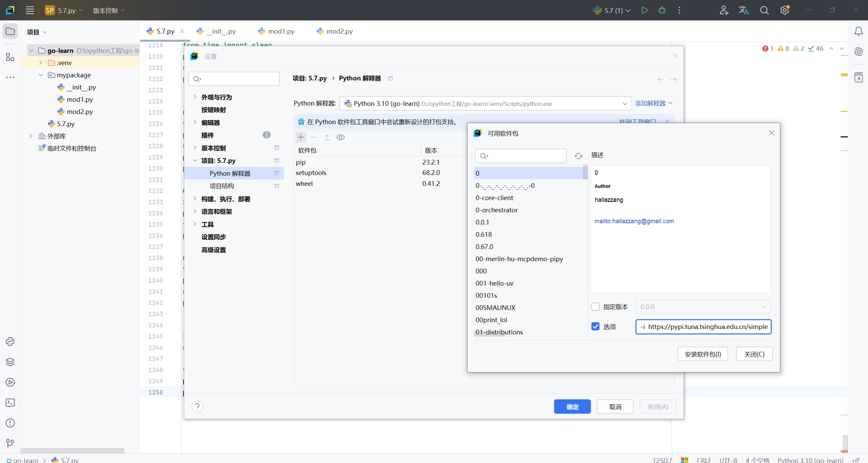Expand the .venv folder

pos(40,63)
